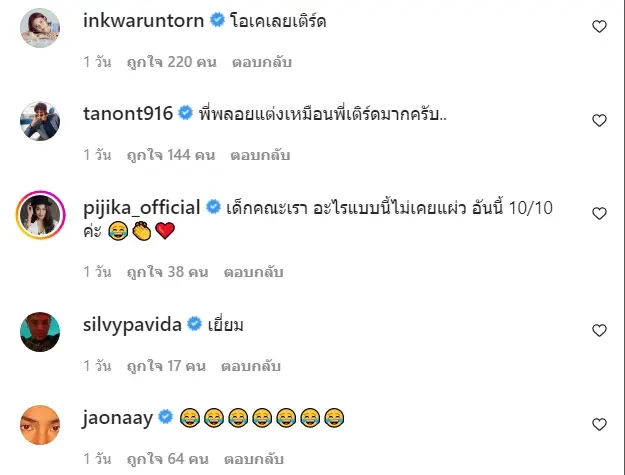Screen dimensions: 625x475
Task: View pijika_official's story ring avatar
Action: [40, 215]
